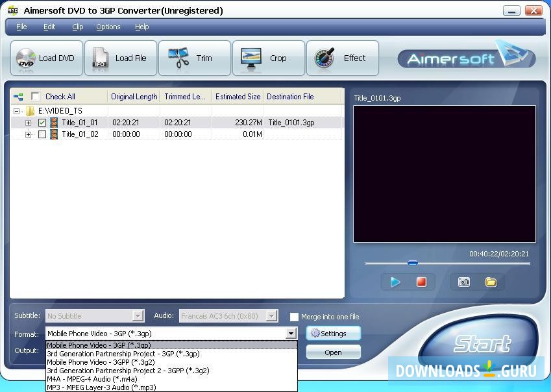Select Mobile Phone Video - 3GPP (*.3g2) option
This screenshot has height=392, width=551.
[x=171, y=362]
